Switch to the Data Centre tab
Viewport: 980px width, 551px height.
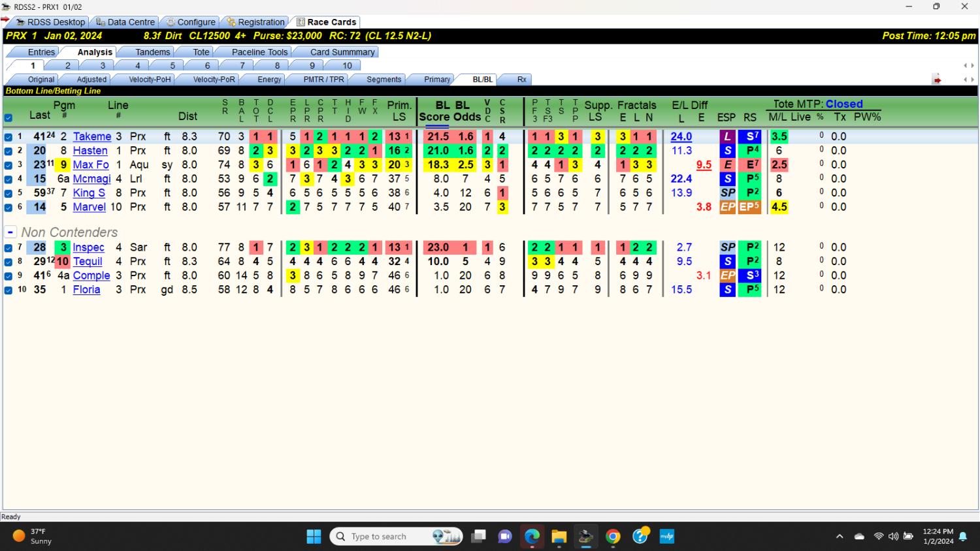(125, 22)
